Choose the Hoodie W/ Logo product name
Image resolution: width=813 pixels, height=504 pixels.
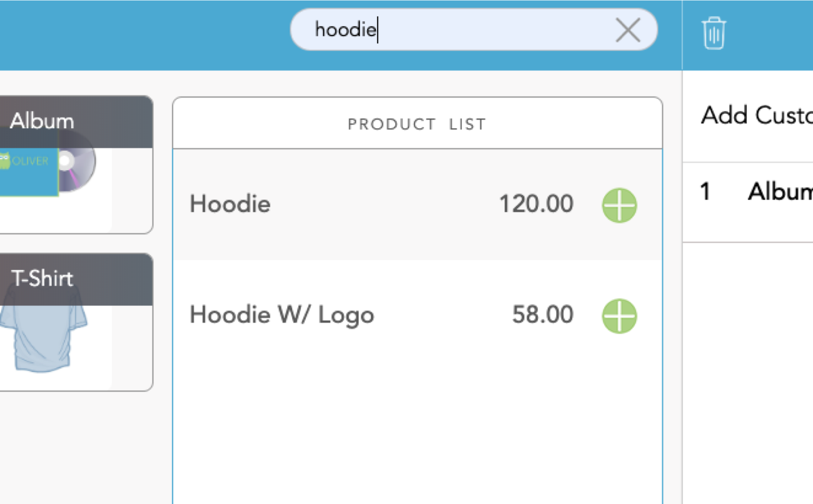tap(281, 315)
